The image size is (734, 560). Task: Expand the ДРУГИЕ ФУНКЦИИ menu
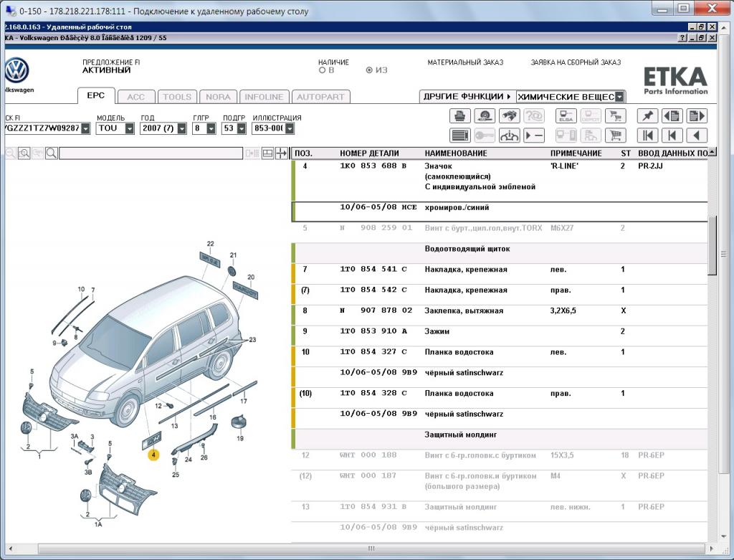tap(467, 97)
